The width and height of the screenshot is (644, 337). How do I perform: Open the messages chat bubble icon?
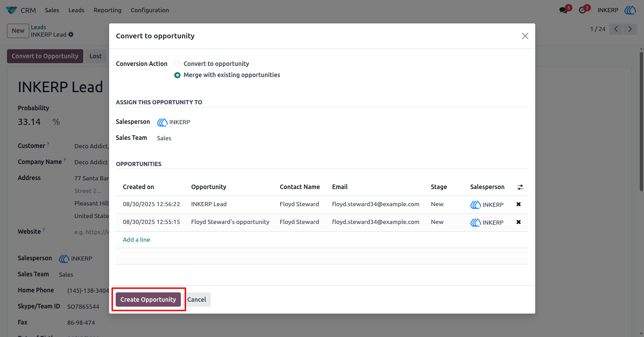click(x=563, y=10)
